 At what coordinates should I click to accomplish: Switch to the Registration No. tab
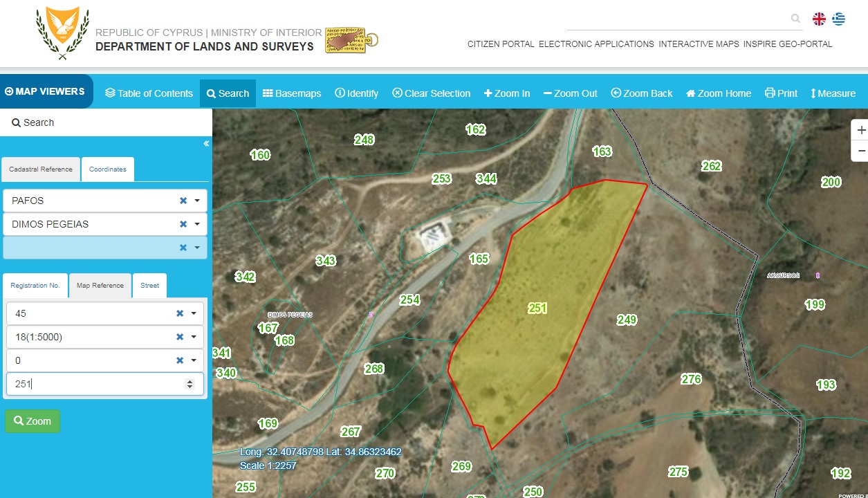click(35, 285)
